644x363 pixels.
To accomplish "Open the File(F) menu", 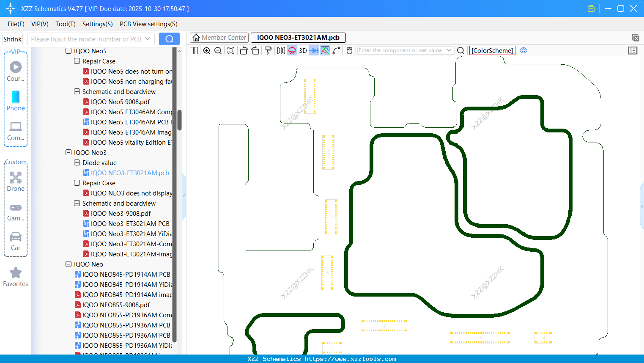I will pyautogui.click(x=16, y=24).
